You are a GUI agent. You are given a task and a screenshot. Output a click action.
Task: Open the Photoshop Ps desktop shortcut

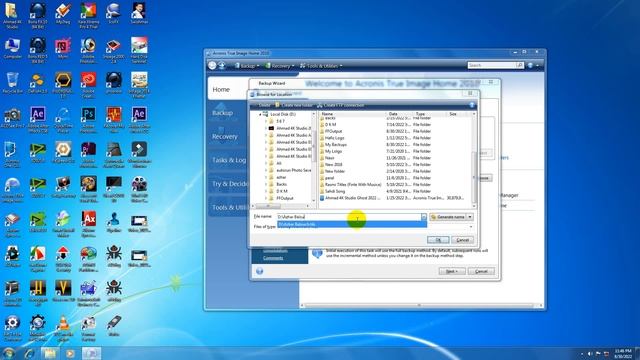[88, 118]
